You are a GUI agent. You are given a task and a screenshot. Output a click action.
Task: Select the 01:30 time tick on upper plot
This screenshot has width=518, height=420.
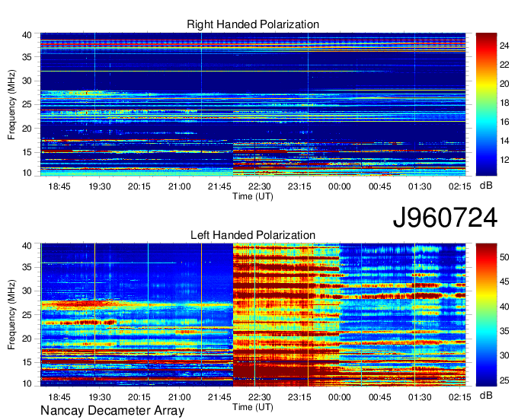tap(420, 186)
